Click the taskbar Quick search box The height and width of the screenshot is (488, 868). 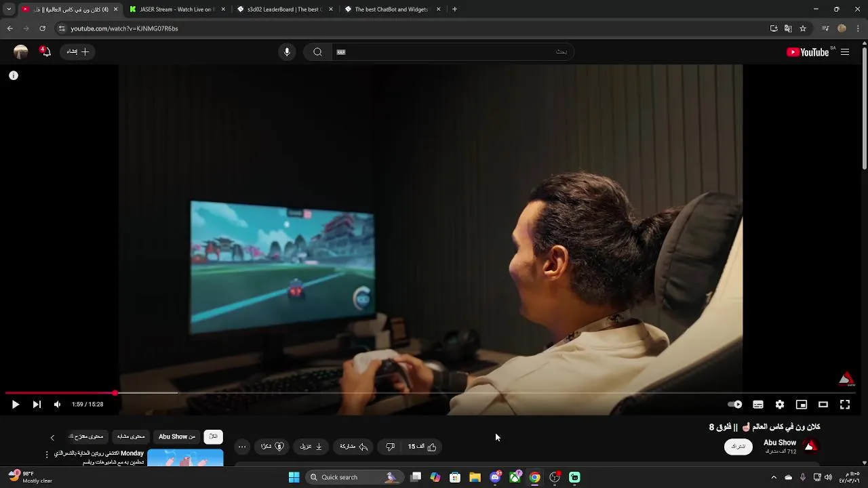(355, 477)
